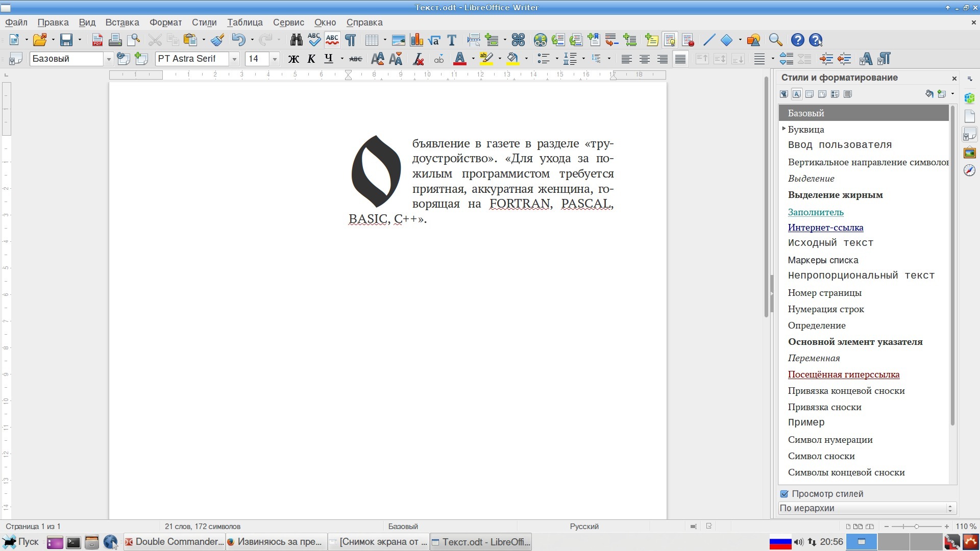
Task: Open underline style dropdown arrow
Action: [341, 59]
